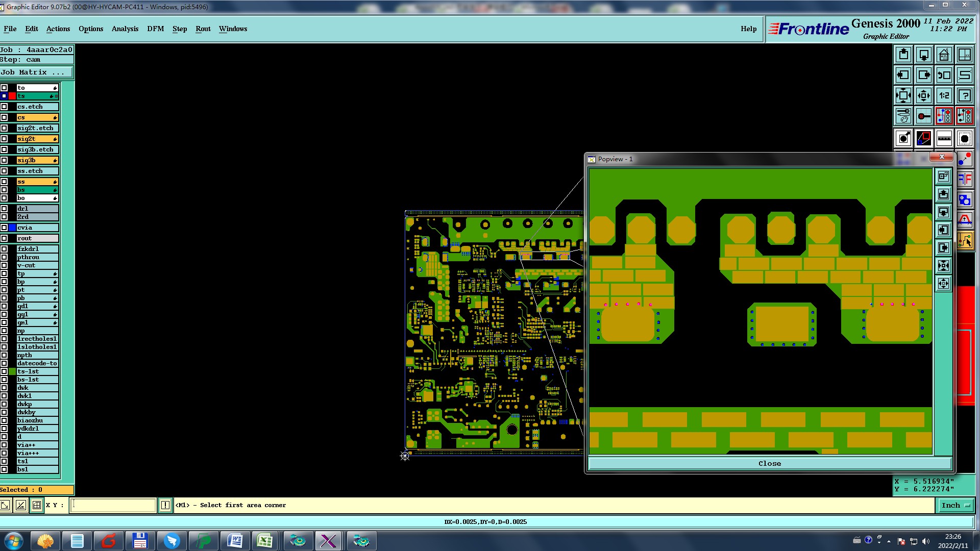980x551 pixels.
Task: Click the zoom in icon with inward arrows
Action: coord(903,95)
